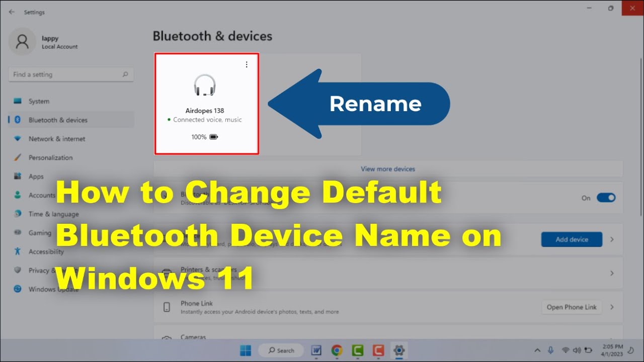Click the headphones icon on Airdopes 138 card
The height and width of the screenshot is (362, 644).
coord(205,85)
